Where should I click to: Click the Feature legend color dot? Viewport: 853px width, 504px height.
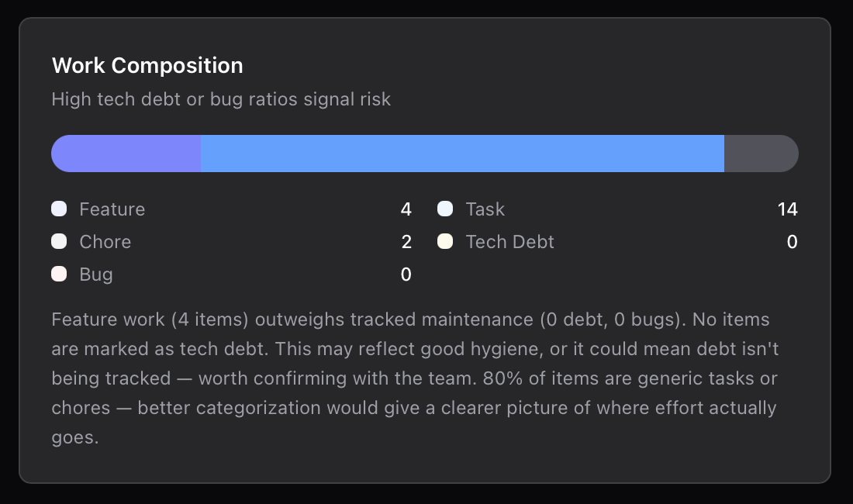[59, 209]
